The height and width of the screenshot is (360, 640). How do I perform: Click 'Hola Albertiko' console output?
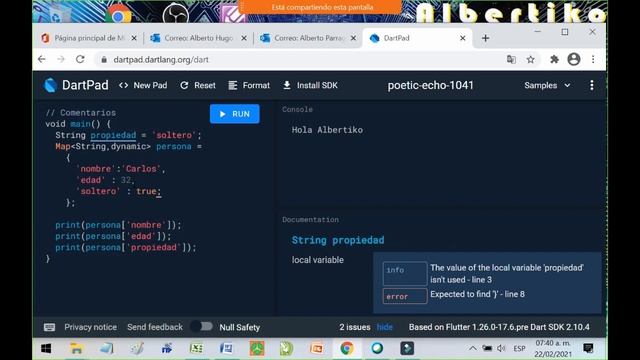[327, 130]
